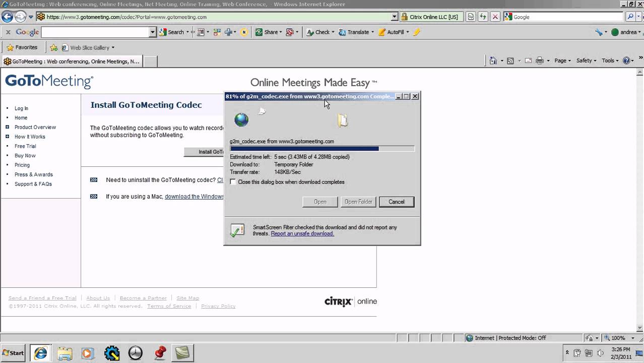Cancel the g2m_codec.exe download
This screenshot has width=644, height=363.
pyautogui.click(x=397, y=202)
